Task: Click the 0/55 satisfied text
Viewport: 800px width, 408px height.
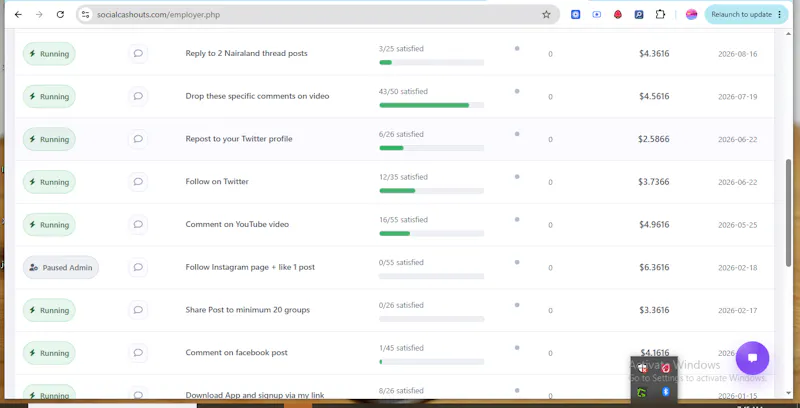Action: click(x=401, y=263)
